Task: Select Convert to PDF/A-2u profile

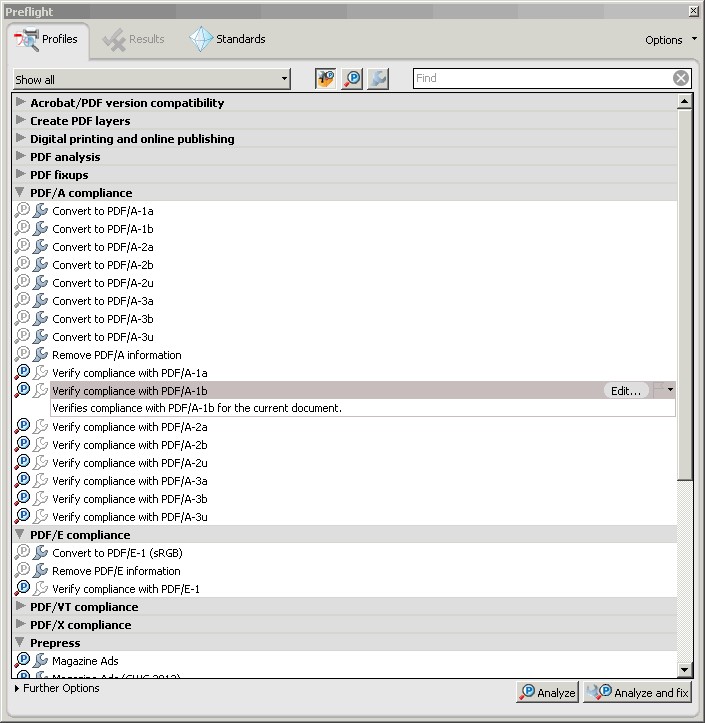Action: (103, 283)
